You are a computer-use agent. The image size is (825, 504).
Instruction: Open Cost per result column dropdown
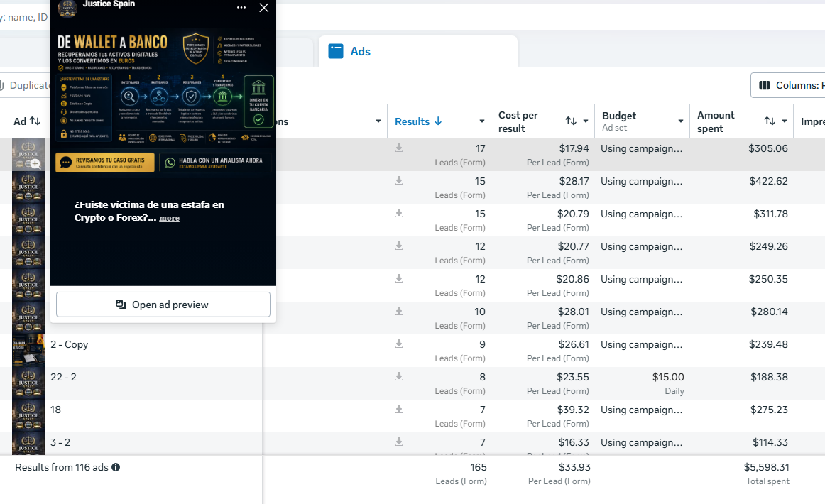coord(586,121)
